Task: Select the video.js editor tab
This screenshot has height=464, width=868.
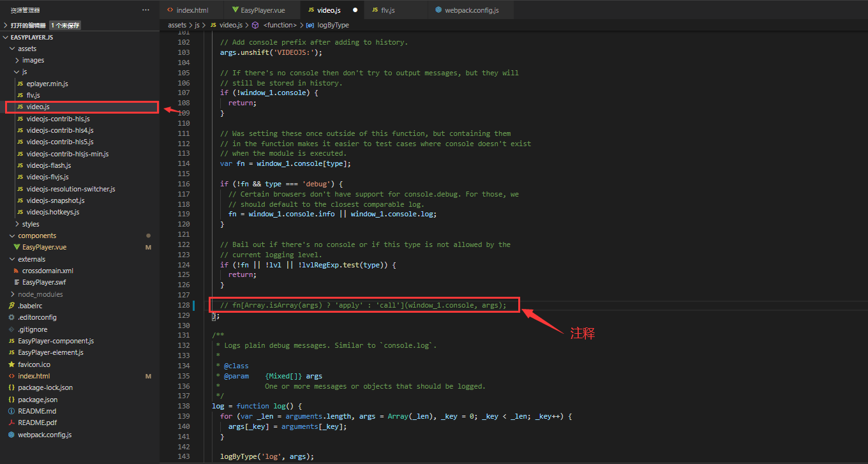Action: click(329, 10)
